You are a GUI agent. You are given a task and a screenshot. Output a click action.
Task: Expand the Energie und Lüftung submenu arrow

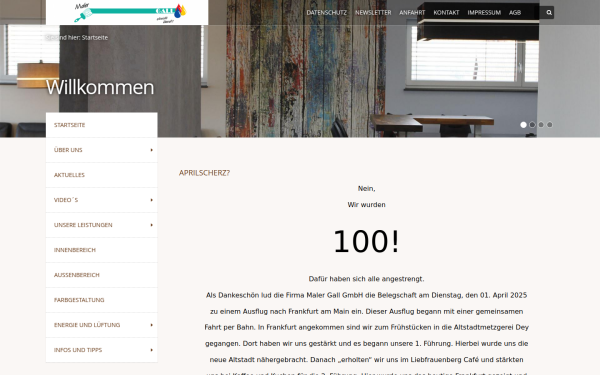(152, 325)
